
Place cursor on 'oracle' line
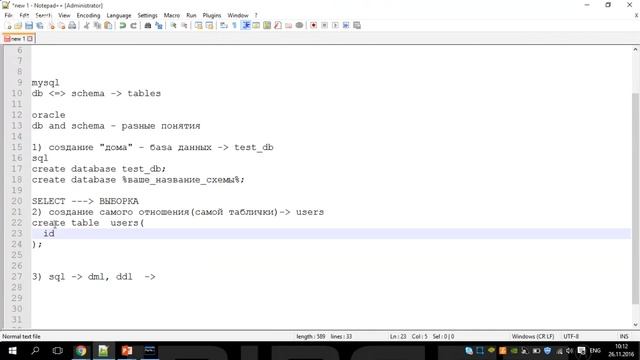click(49, 115)
